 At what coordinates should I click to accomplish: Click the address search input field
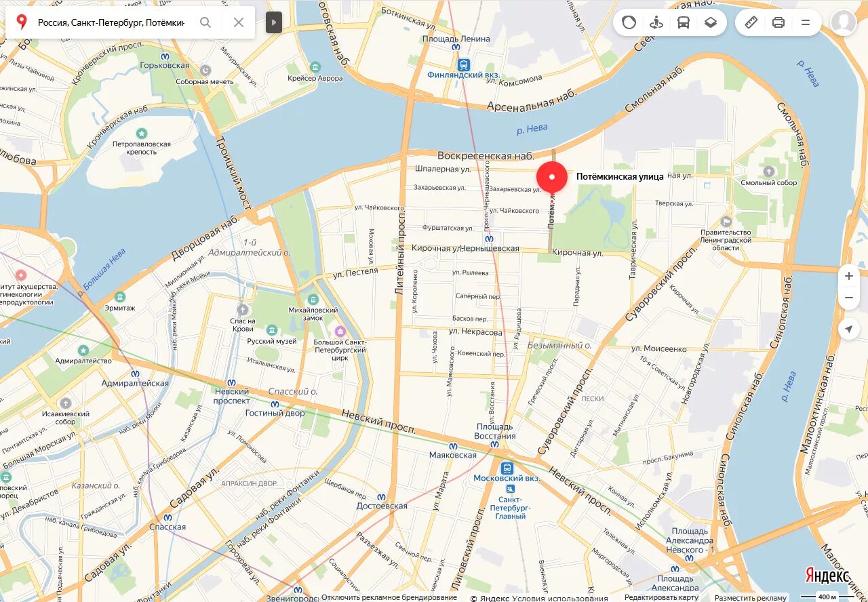tap(111, 22)
